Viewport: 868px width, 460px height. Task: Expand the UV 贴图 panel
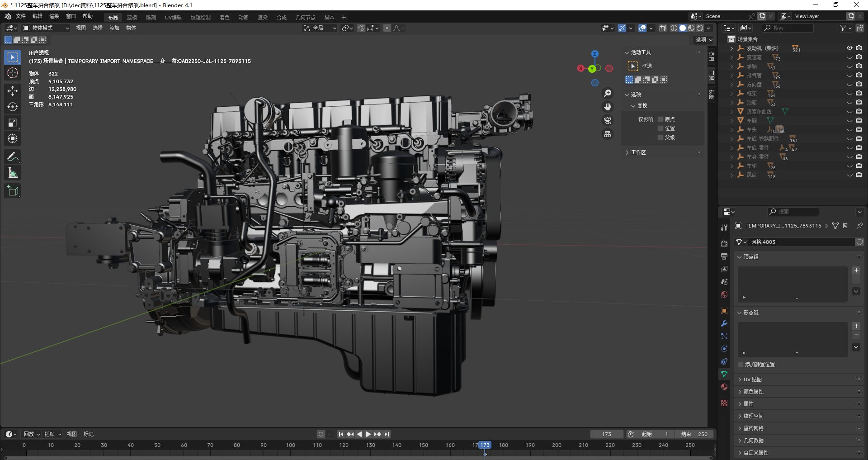pyautogui.click(x=753, y=379)
